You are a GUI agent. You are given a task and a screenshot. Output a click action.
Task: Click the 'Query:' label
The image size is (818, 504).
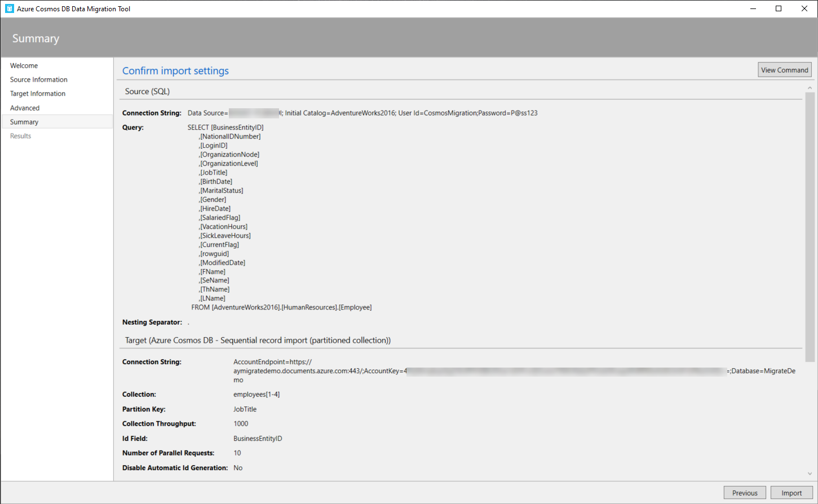coord(133,127)
